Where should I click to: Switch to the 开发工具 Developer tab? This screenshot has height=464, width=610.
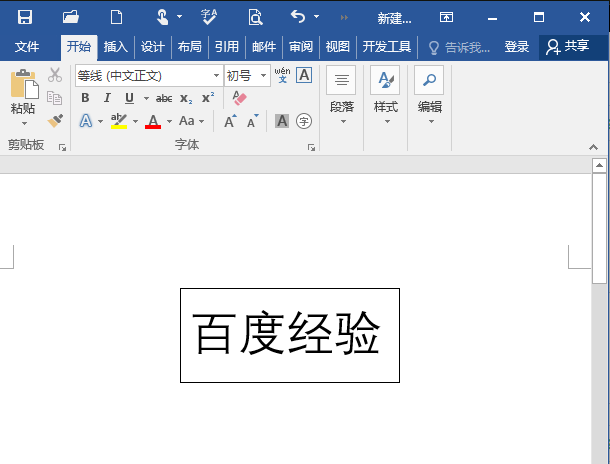[x=387, y=47]
